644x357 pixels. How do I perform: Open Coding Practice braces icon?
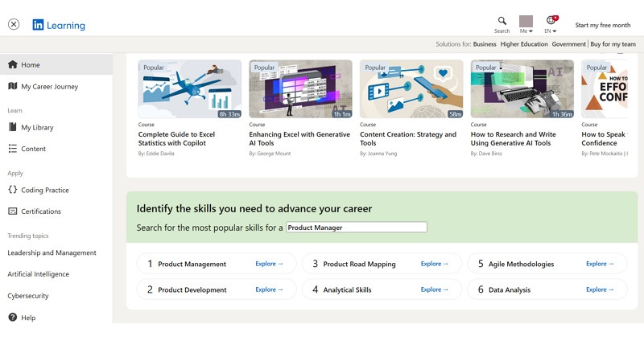pos(13,190)
